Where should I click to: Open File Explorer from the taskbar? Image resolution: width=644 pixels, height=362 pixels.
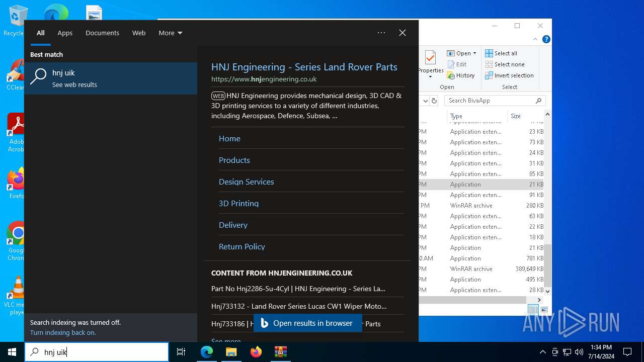(231, 352)
